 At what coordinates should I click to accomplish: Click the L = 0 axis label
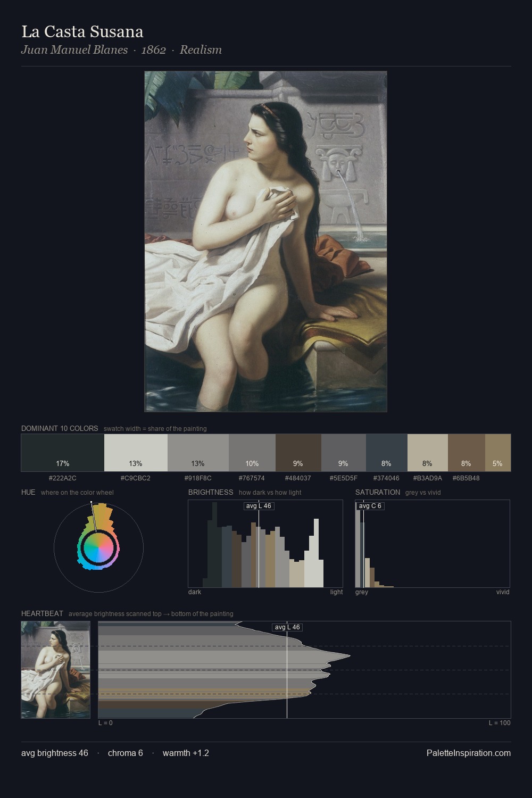pos(105,723)
